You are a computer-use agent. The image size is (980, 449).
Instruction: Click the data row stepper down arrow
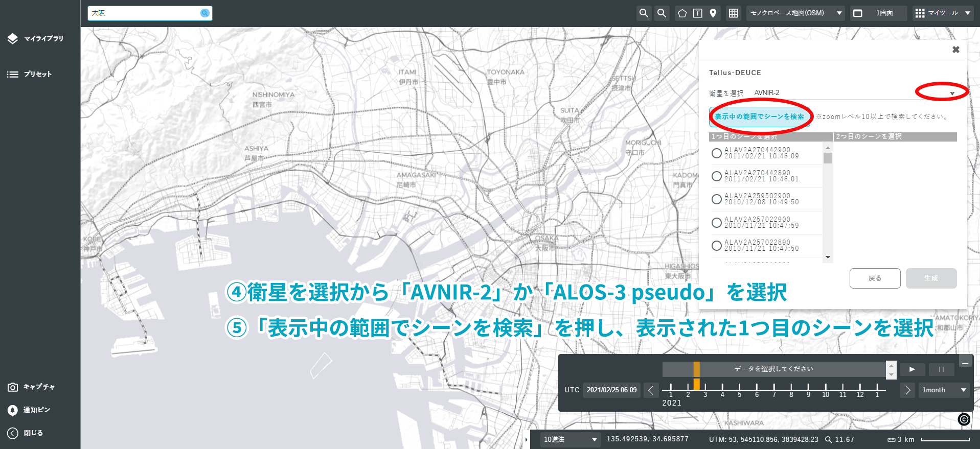point(892,374)
